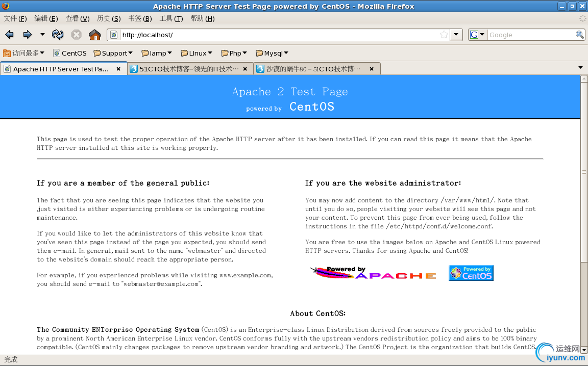Viewport: 588px width, 366px height.
Task: Open the search engine selector dropdown
Action: [482, 35]
